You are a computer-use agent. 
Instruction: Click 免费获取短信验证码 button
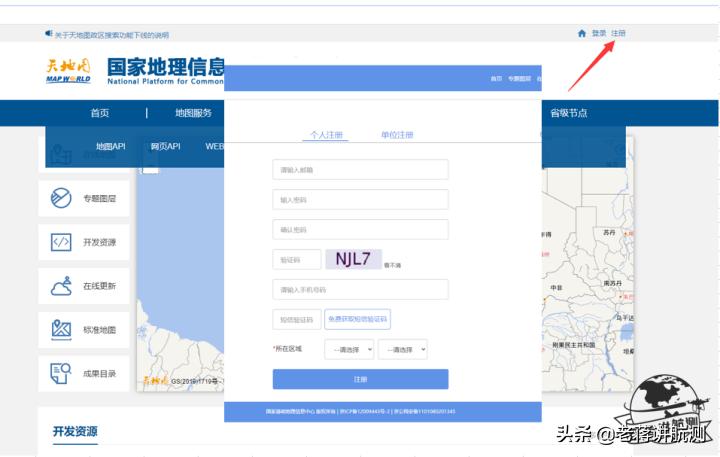click(357, 319)
